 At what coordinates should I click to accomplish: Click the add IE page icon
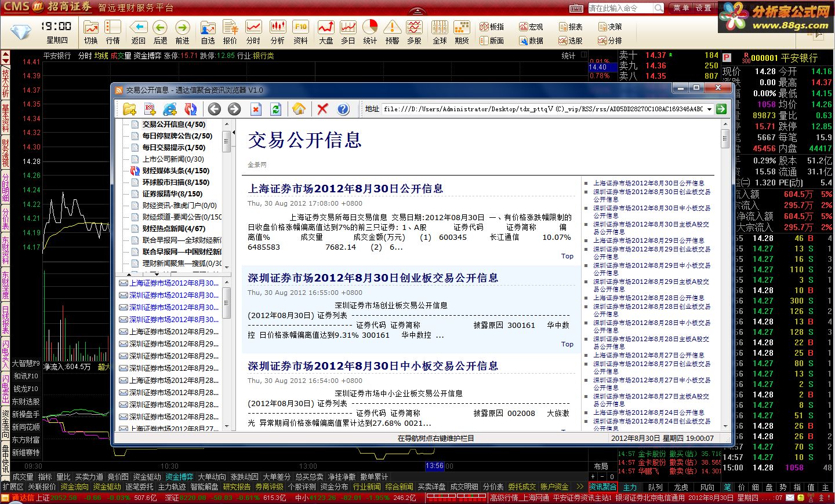point(170,109)
